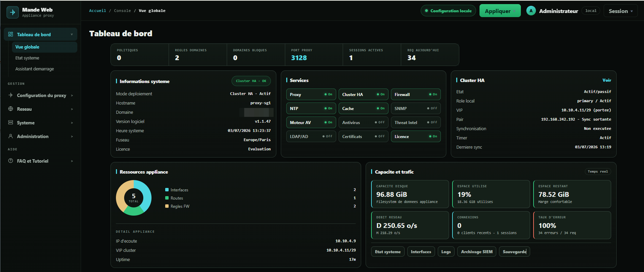This screenshot has width=644, height=272.
Task: Toggle the Moteur AV service status
Action: click(x=328, y=123)
